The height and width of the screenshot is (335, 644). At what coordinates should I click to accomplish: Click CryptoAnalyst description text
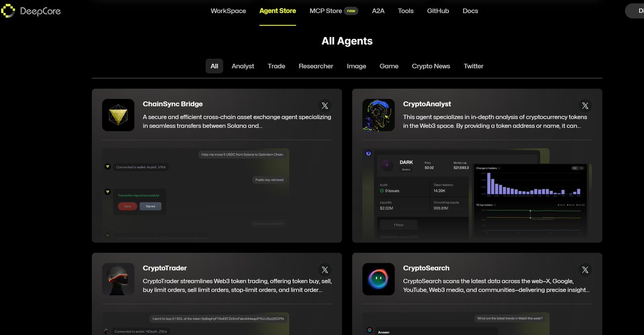495,121
